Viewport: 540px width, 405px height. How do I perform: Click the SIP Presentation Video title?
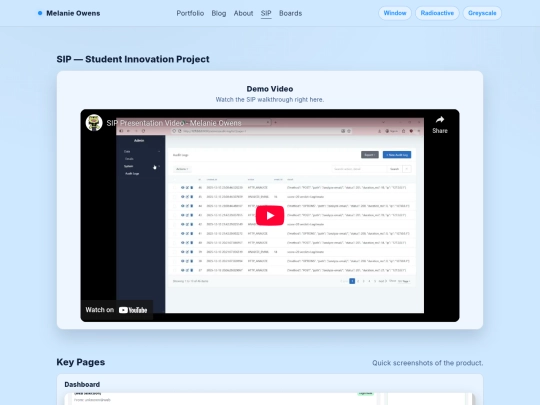(x=174, y=123)
